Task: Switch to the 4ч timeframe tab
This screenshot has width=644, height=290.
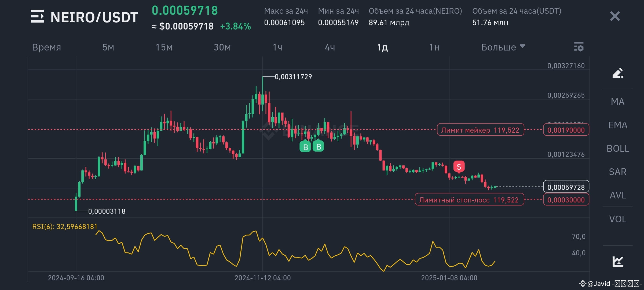Action: click(331, 47)
